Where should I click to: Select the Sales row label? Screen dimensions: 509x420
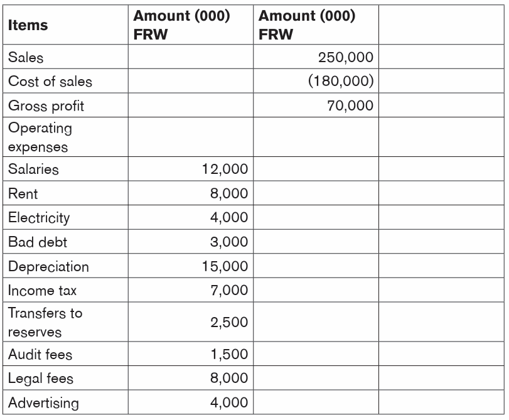click(x=26, y=57)
